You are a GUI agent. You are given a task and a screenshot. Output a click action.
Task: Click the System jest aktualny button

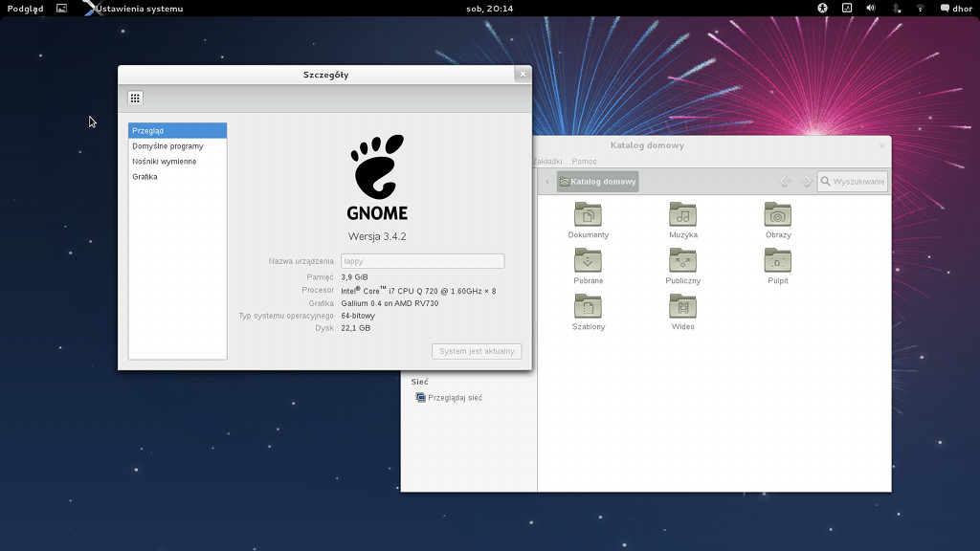pos(477,351)
